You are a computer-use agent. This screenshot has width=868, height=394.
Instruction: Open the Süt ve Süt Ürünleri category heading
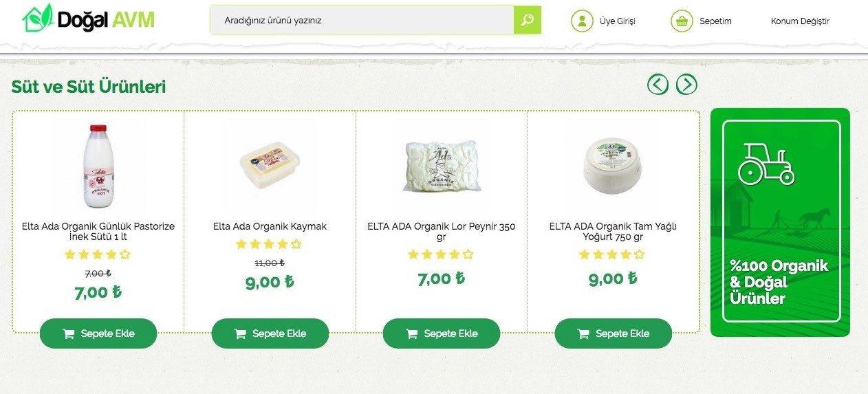click(x=88, y=87)
